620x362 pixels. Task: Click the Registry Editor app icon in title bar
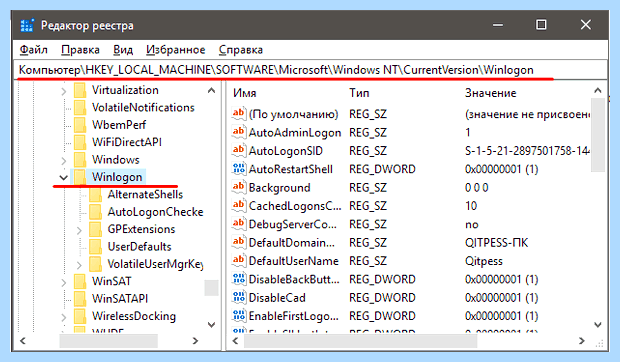tap(27, 25)
